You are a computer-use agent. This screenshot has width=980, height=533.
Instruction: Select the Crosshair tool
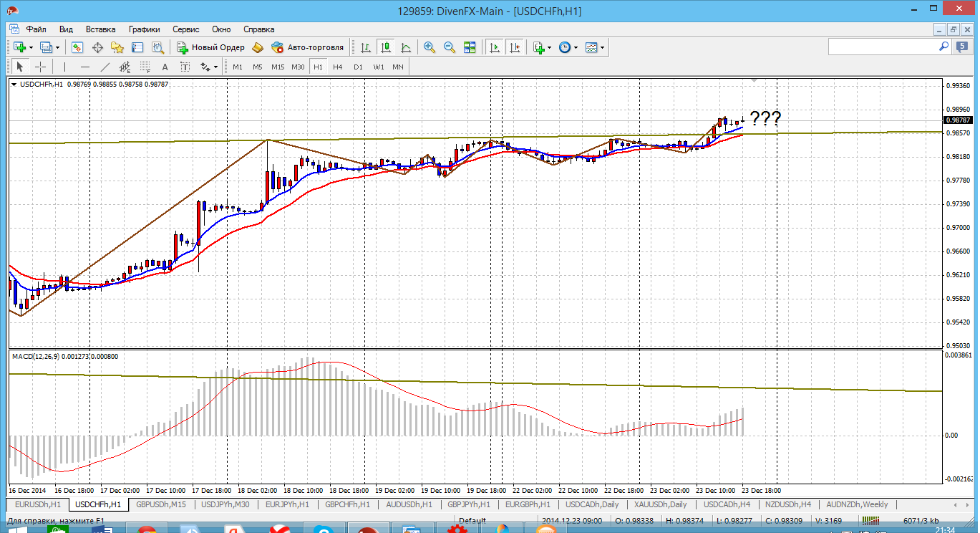41,67
